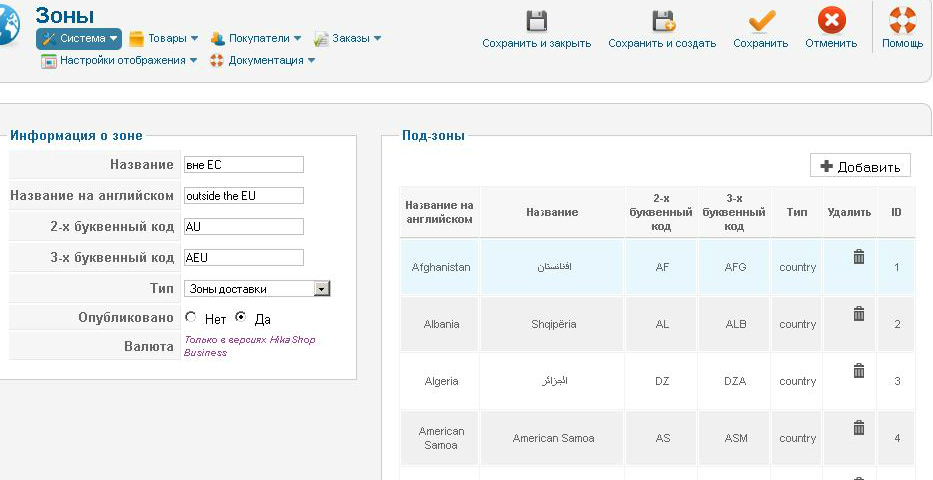This screenshot has height=480, width=933.
Task: Expand the Настройки отображения menu
Action: tap(193, 61)
